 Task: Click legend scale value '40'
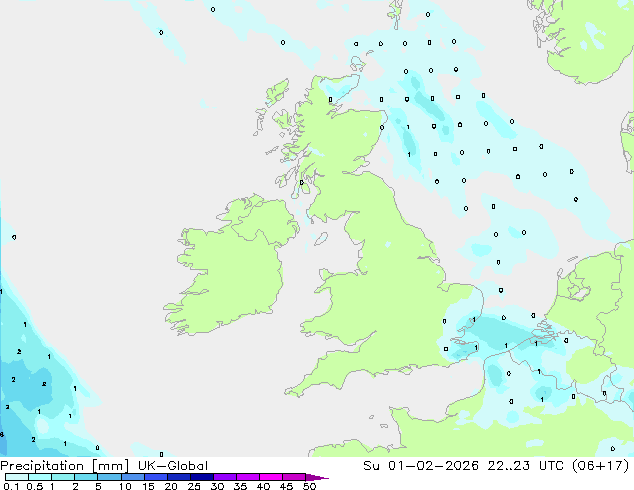(x=263, y=486)
